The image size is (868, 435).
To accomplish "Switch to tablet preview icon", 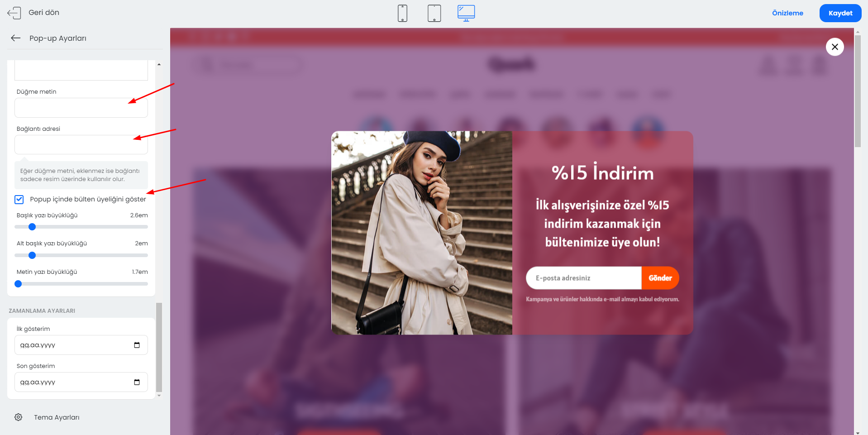I will 434,13.
